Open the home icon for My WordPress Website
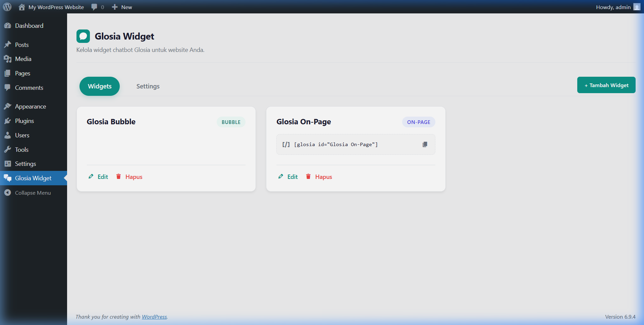644x325 pixels. click(22, 7)
